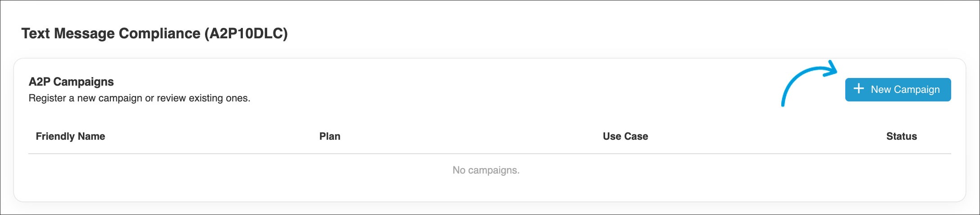Click the 'Register a new campaign' description text
980x215 pixels.
tap(139, 98)
